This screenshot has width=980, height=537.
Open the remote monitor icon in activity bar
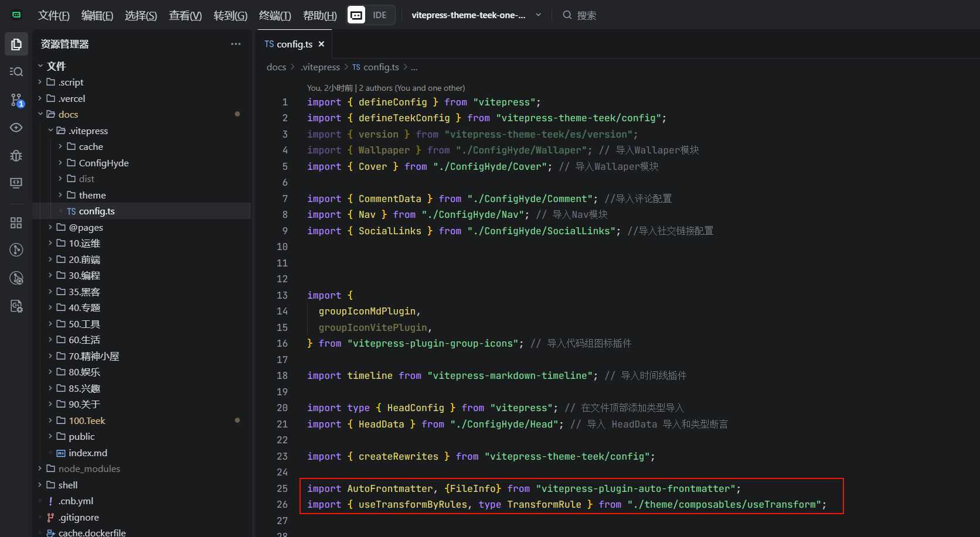click(16, 183)
